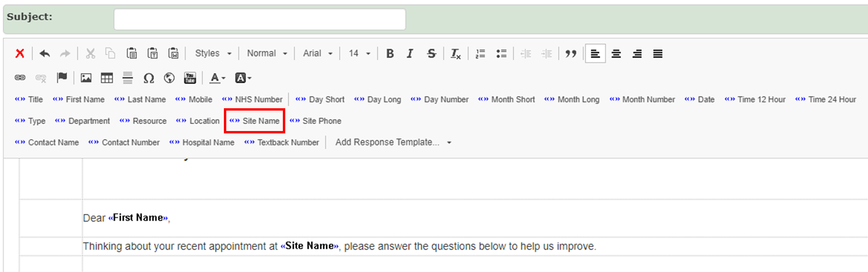Toggle align left
The width and height of the screenshot is (868, 272).
pos(595,54)
